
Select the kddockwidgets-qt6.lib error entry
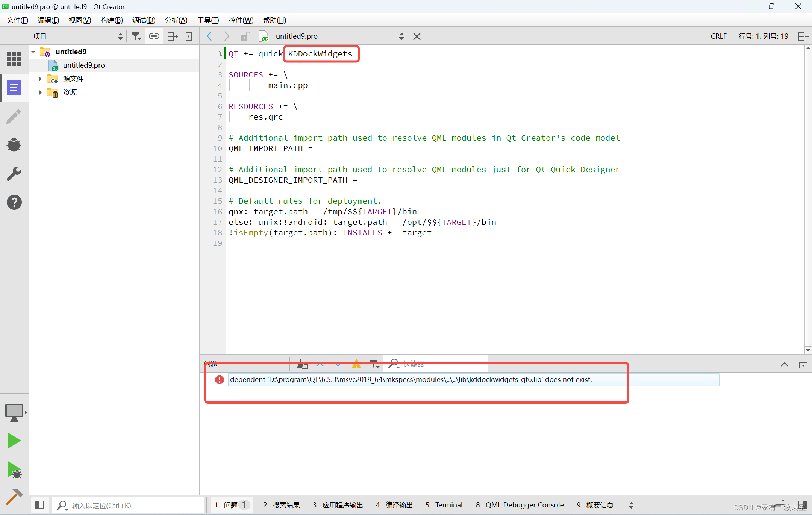[473, 380]
